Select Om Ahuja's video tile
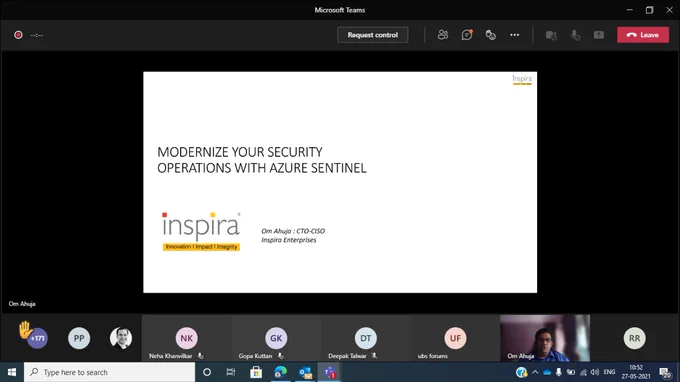 [545, 338]
